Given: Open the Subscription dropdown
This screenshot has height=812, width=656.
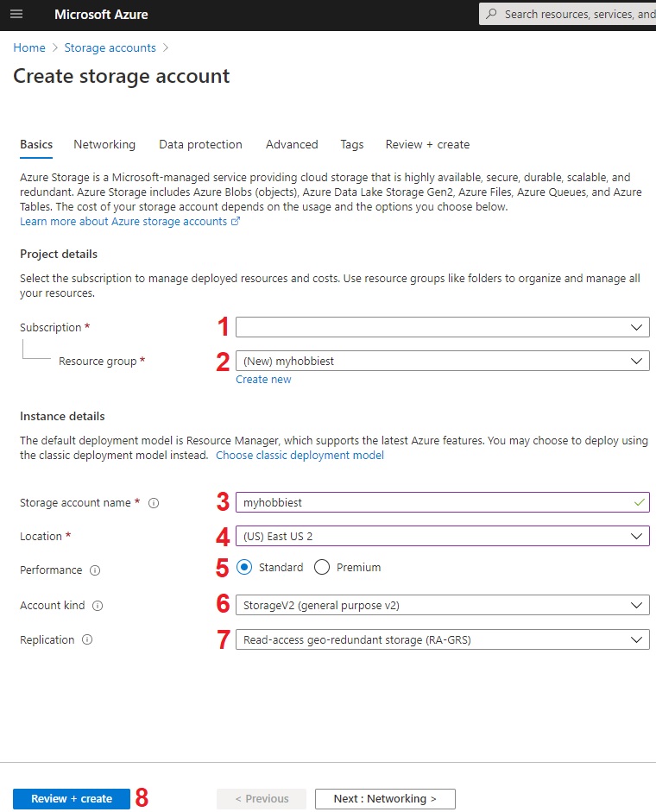Looking at the screenshot, I should pyautogui.click(x=443, y=327).
